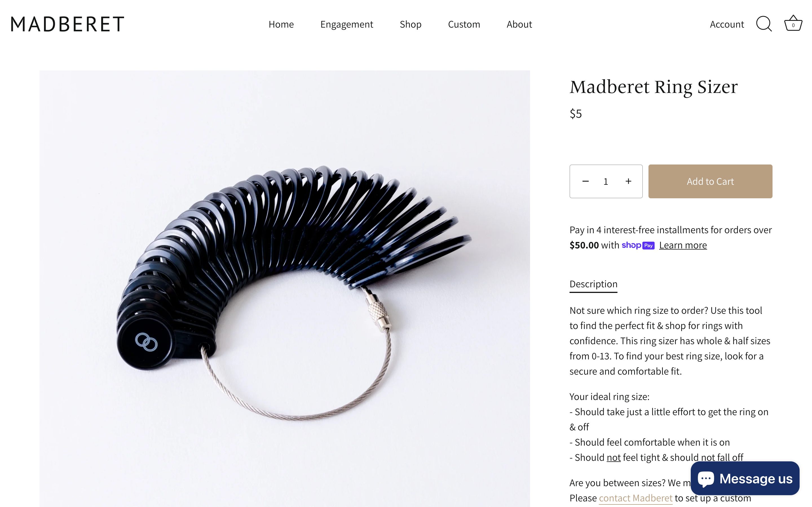Follow the contact Madberet link
Screen dimensions: 812x507
click(636, 498)
